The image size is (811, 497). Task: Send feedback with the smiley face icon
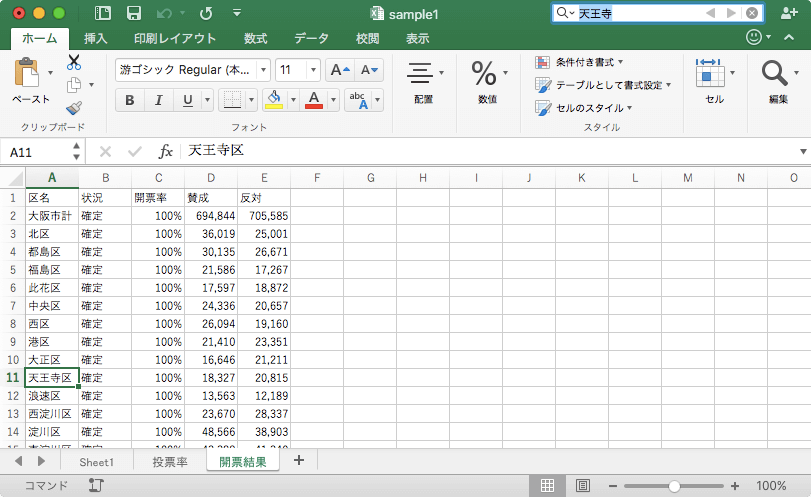coord(754,37)
